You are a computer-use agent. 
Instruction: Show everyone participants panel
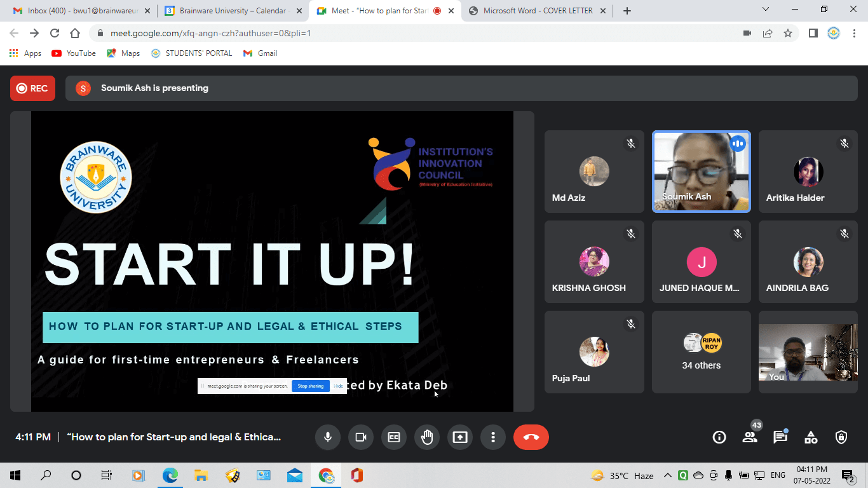point(750,437)
